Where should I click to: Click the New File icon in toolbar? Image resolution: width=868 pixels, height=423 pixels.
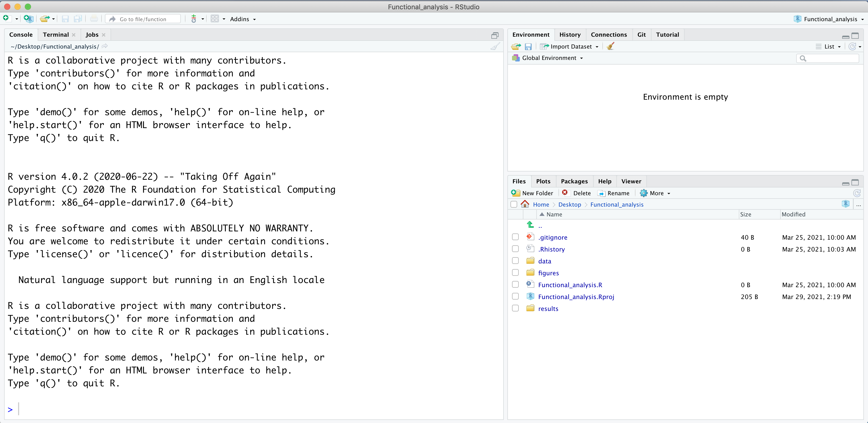point(6,19)
